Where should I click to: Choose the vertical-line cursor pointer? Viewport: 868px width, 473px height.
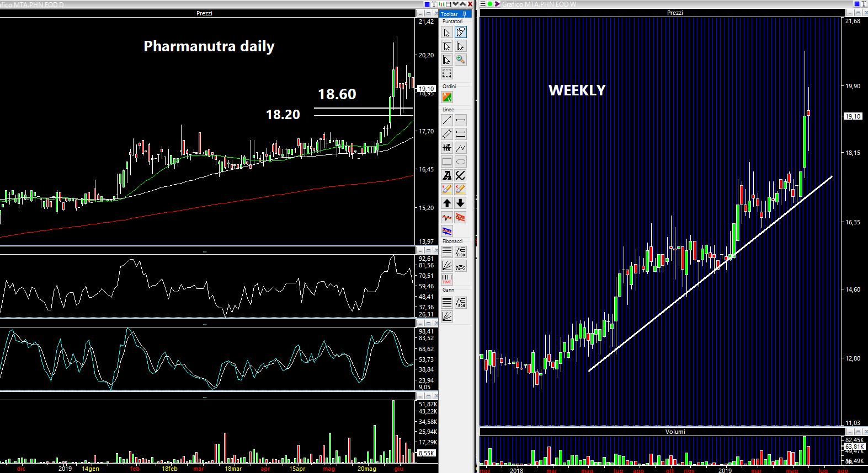pyautogui.click(x=461, y=46)
